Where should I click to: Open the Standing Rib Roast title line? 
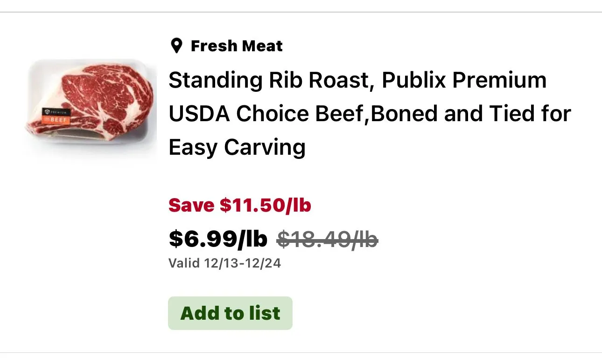click(357, 81)
